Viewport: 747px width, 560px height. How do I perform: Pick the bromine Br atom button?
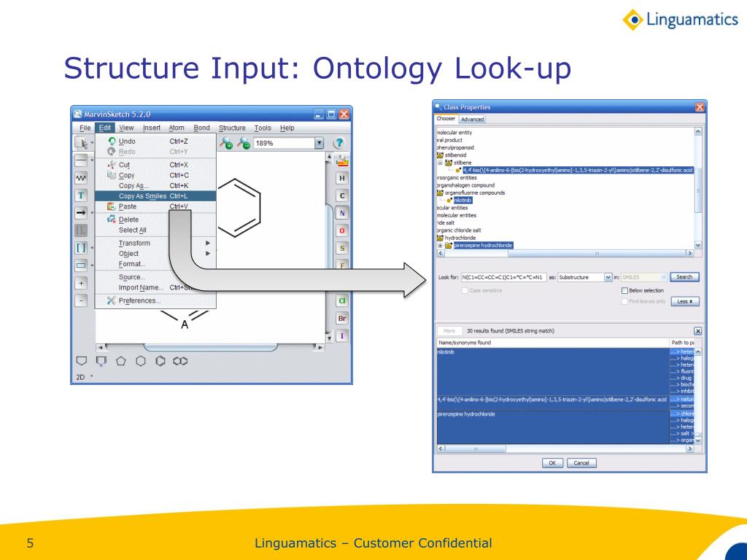coord(341,319)
